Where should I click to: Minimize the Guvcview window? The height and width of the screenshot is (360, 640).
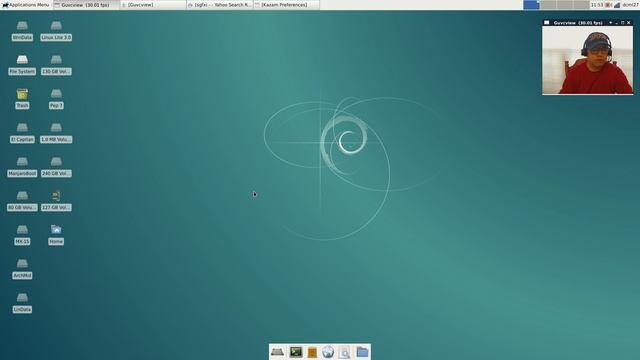(x=617, y=23)
